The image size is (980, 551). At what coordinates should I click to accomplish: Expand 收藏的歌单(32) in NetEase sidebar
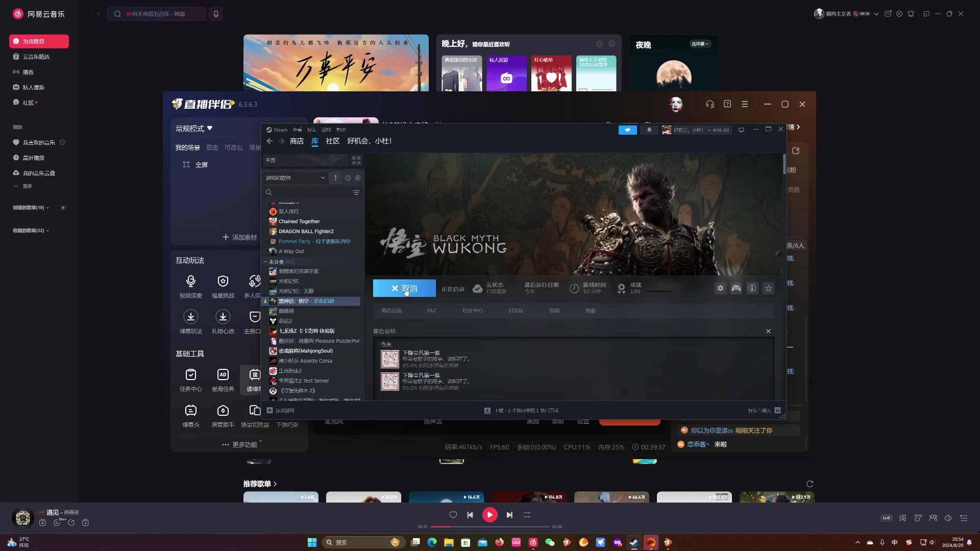coord(31,231)
